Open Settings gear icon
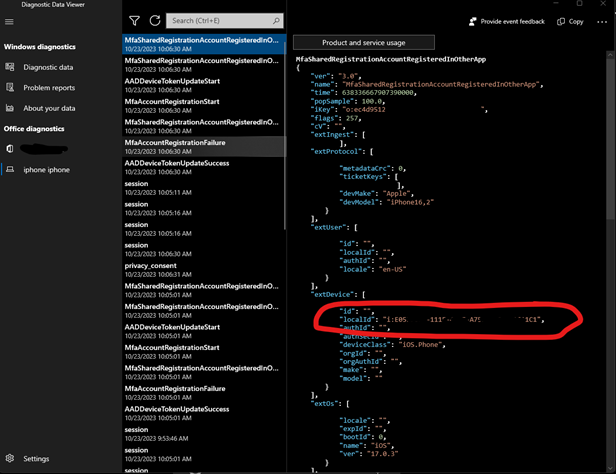This screenshot has height=474, width=616. (10, 458)
